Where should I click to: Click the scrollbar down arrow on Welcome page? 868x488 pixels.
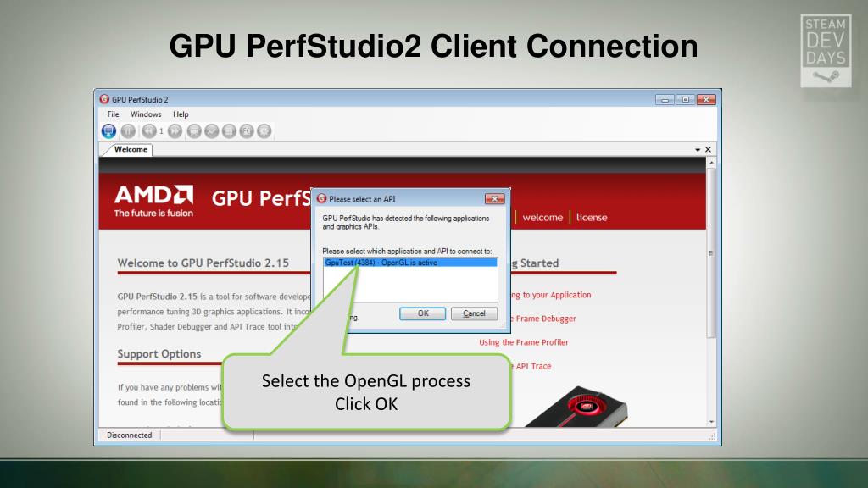[x=711, y=422]
